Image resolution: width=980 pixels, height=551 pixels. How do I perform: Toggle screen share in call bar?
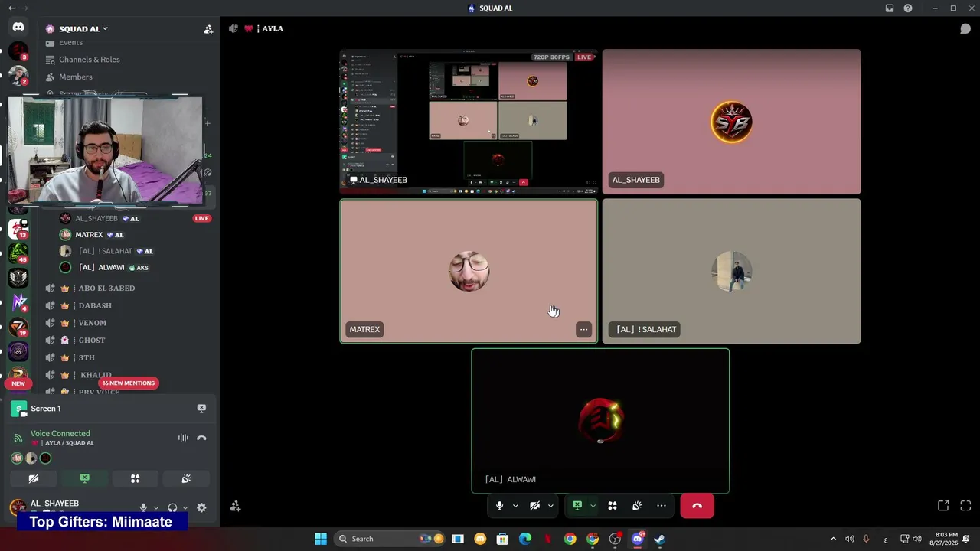(x=577, y=506)
